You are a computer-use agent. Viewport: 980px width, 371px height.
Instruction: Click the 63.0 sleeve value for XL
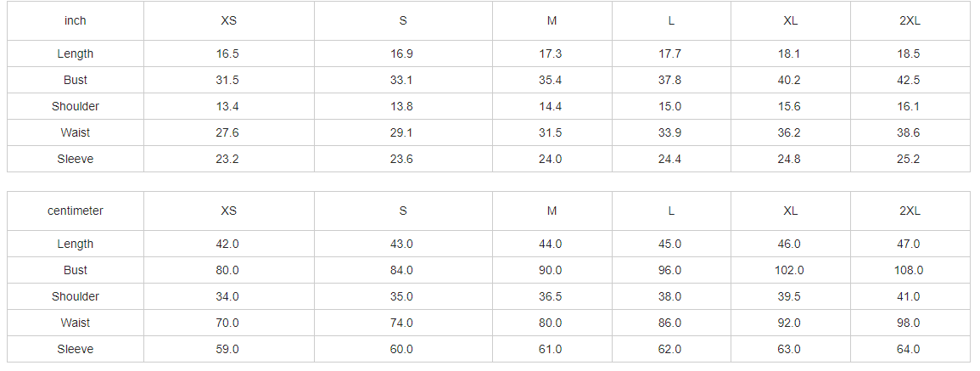[x=791, y=349]
